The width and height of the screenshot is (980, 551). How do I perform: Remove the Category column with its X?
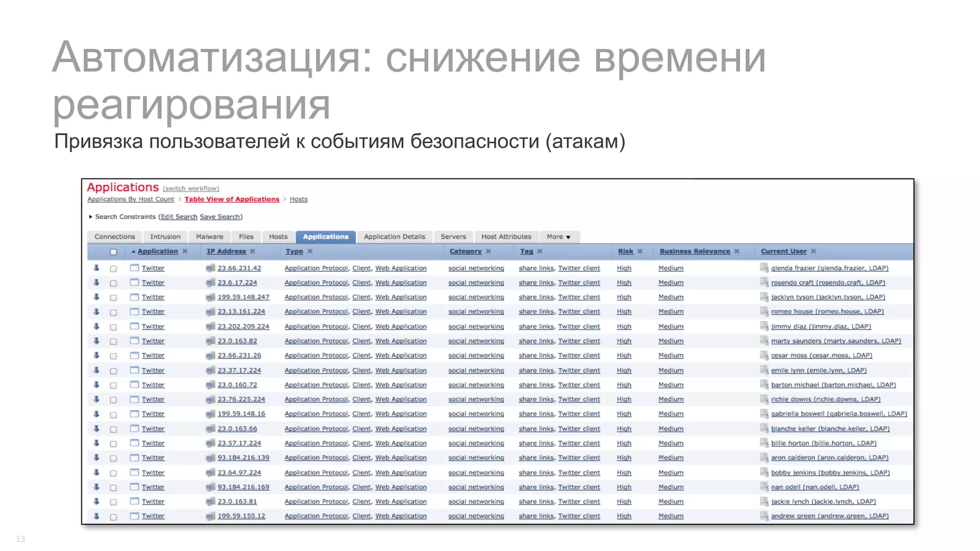(x=489, y=251)
